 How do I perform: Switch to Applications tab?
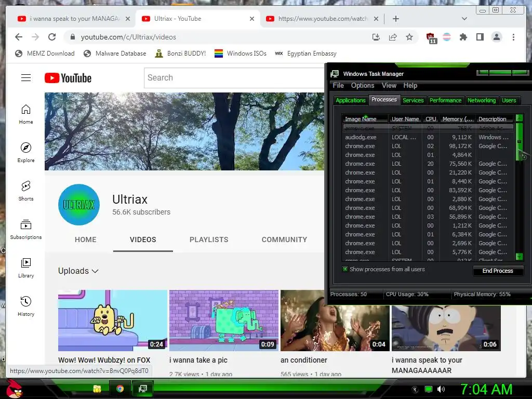pyautogui.click(x=351, y=100)
